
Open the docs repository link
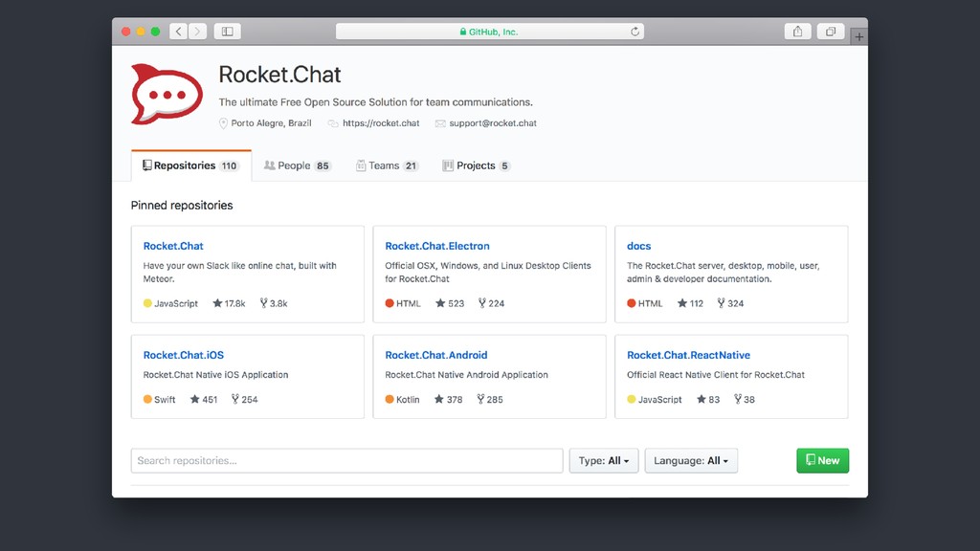[x=638, y=246]
